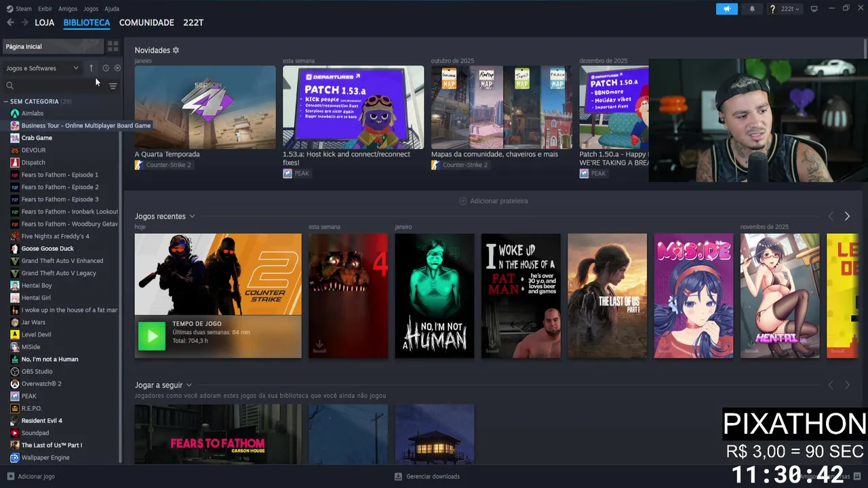Open the notifications bell

tap(752, 9)
